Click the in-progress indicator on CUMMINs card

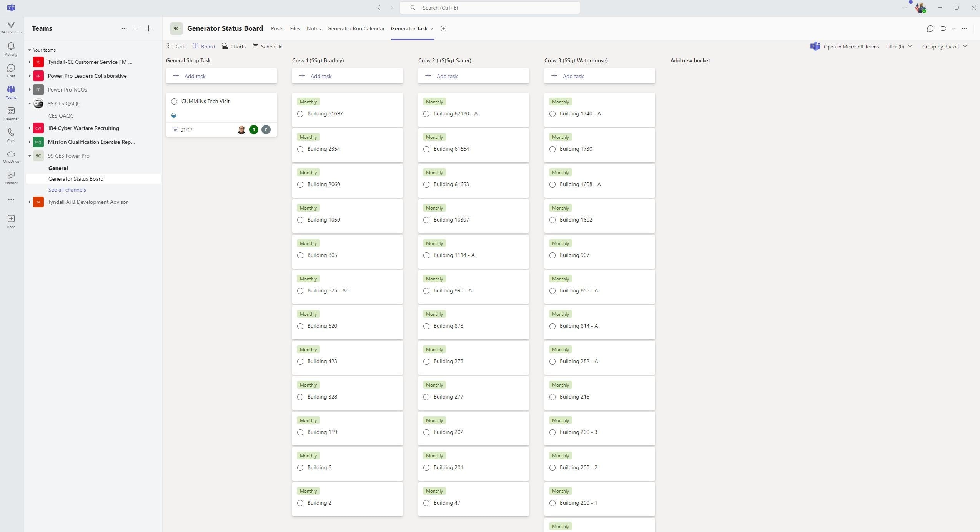pos(174,115)
